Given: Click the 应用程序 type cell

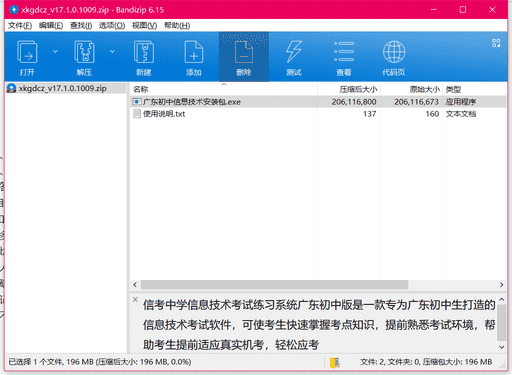Looking at the screenshot, I should (x=461, y=102).
